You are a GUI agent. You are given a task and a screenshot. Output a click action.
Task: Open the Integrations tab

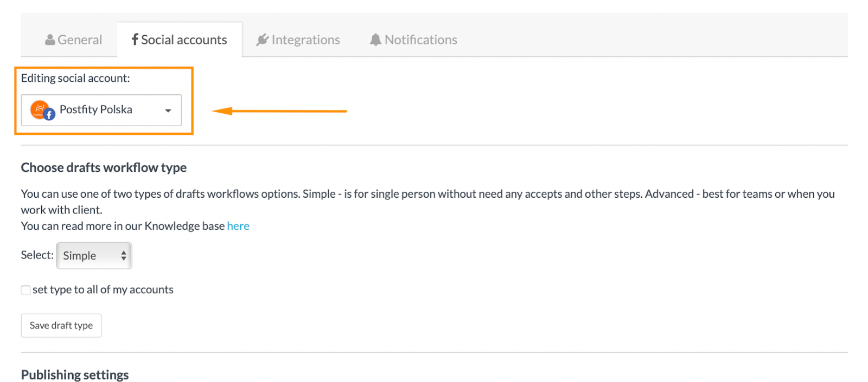[305, 40]
